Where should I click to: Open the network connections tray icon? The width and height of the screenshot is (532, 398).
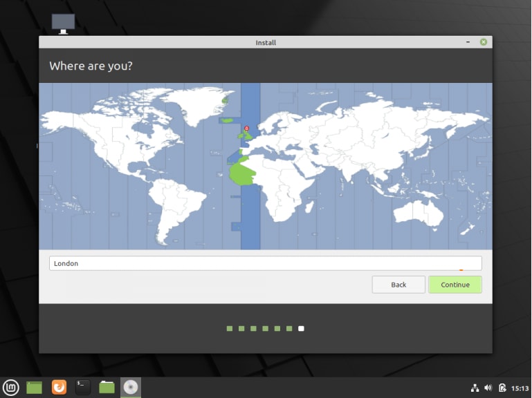coord(475,388)
